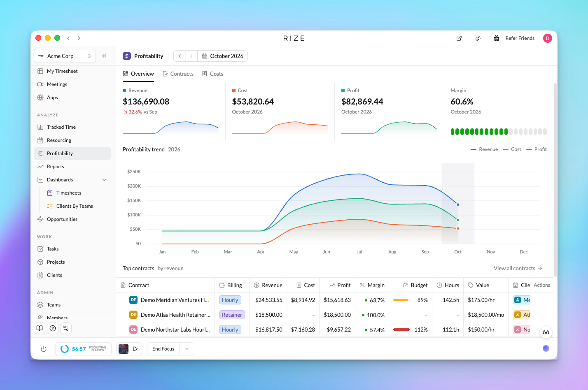The image size is (588, 390).
Task: Click View all contracts link
Action: point(518,268)
